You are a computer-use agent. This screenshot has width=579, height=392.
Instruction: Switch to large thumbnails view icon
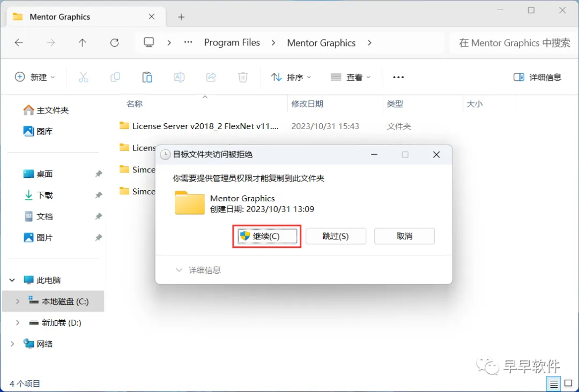coord(568,384)
